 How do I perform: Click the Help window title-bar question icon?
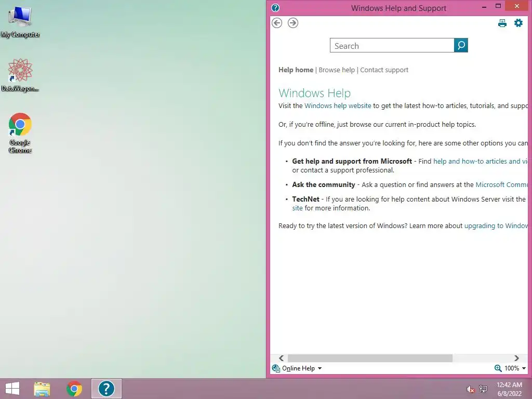(275, 8)
